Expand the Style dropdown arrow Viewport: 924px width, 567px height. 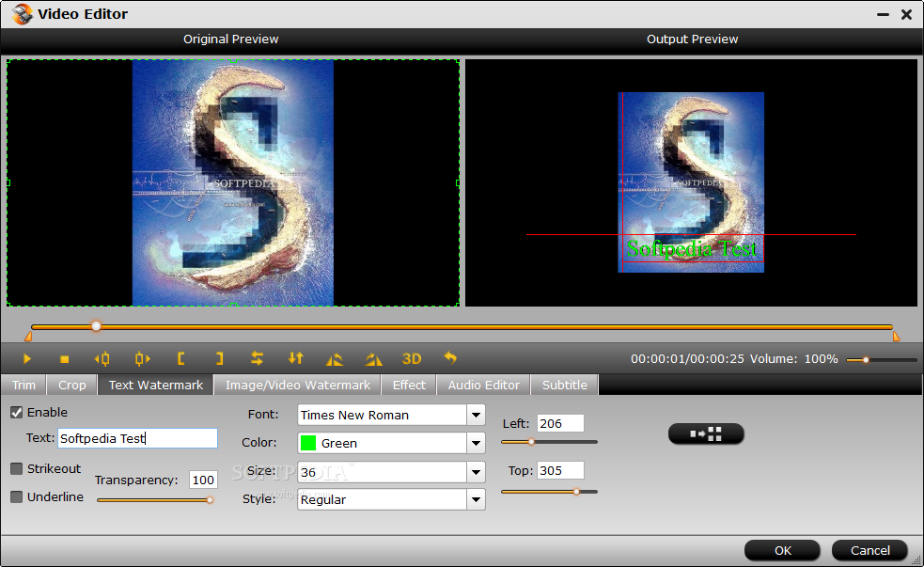pyautogui.click(x=477, y=500)
